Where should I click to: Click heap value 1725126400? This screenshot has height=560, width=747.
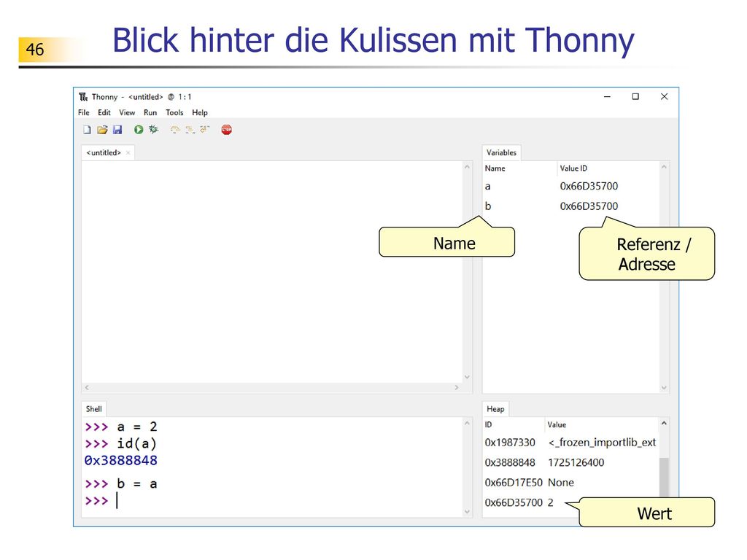coord(576,462)
